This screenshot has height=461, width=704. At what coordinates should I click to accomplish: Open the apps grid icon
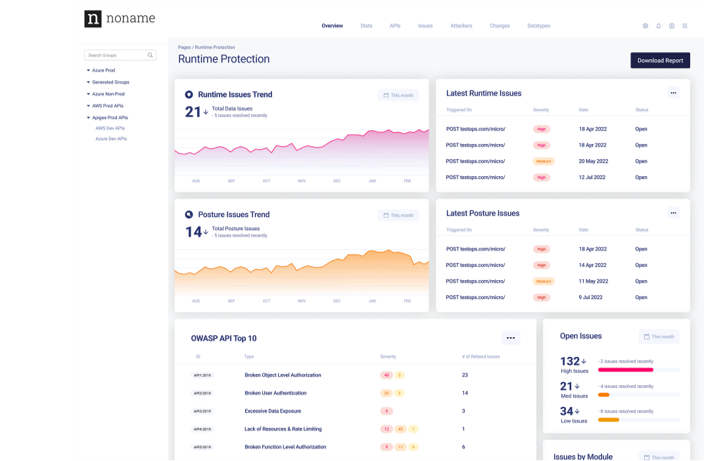685,26
